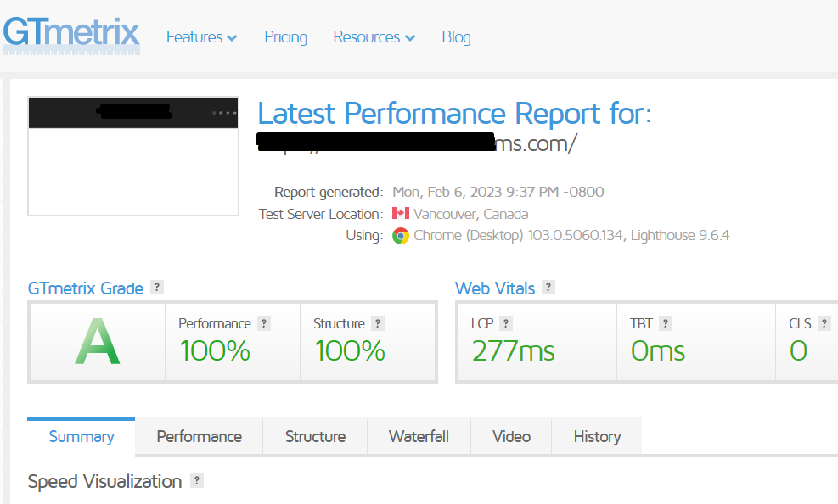Click the Speed Visualization help icon

pos(196,481)
